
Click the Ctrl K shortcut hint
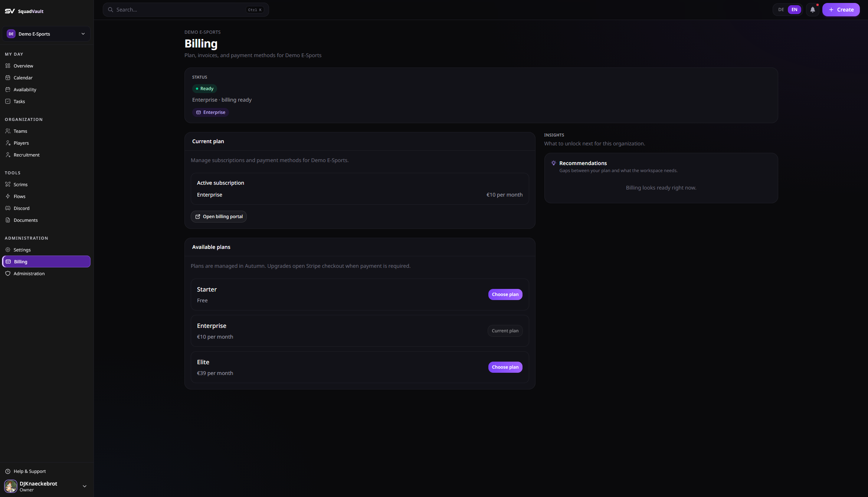[x=255, y=10]
